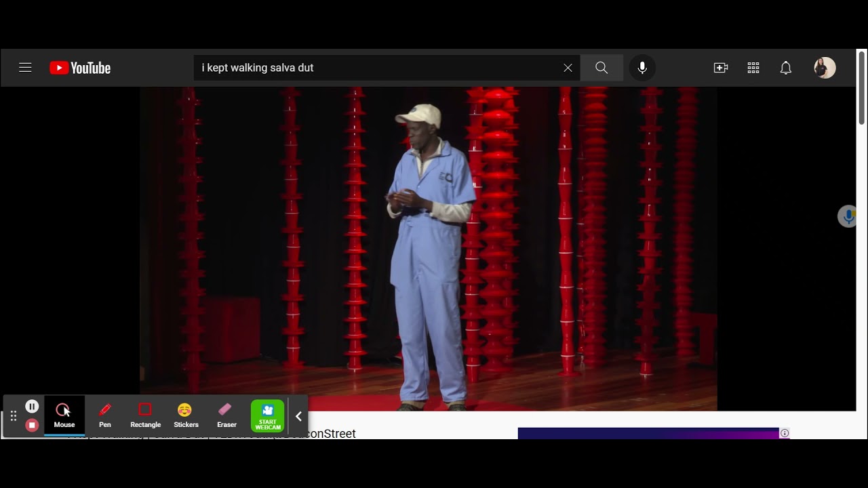Screen dimensions: 868x488
Task: Open the Stickers tool
Action: (186, 415)
